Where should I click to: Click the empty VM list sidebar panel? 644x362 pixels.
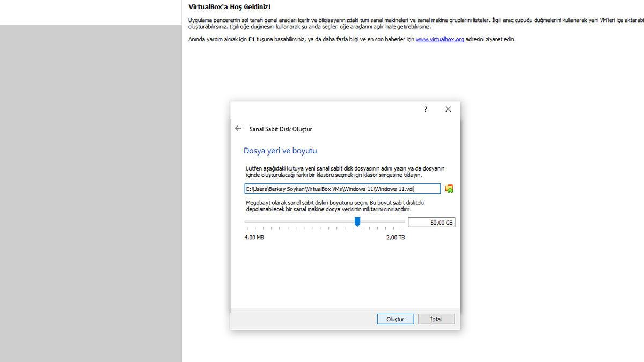coord(91,193)
